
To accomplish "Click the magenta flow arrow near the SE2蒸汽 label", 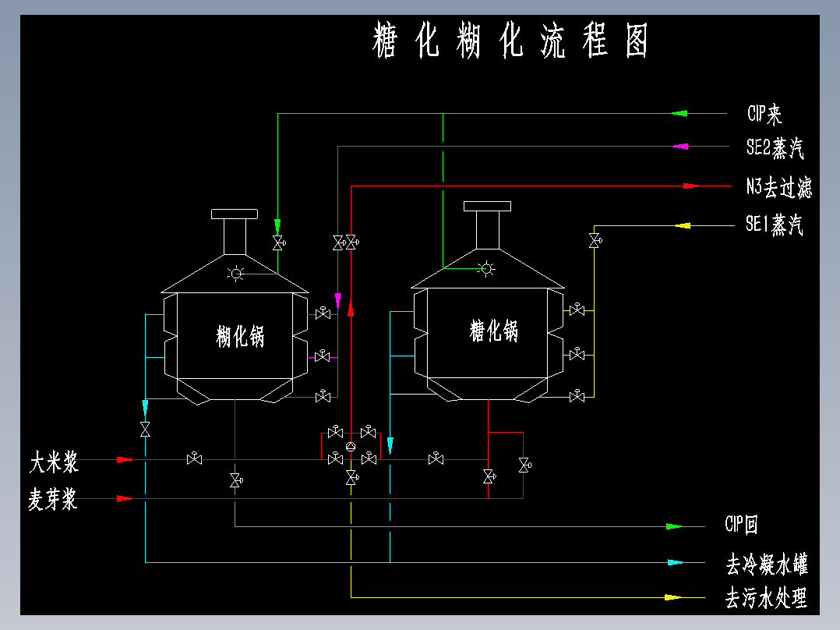I will (x=679, y=146).
